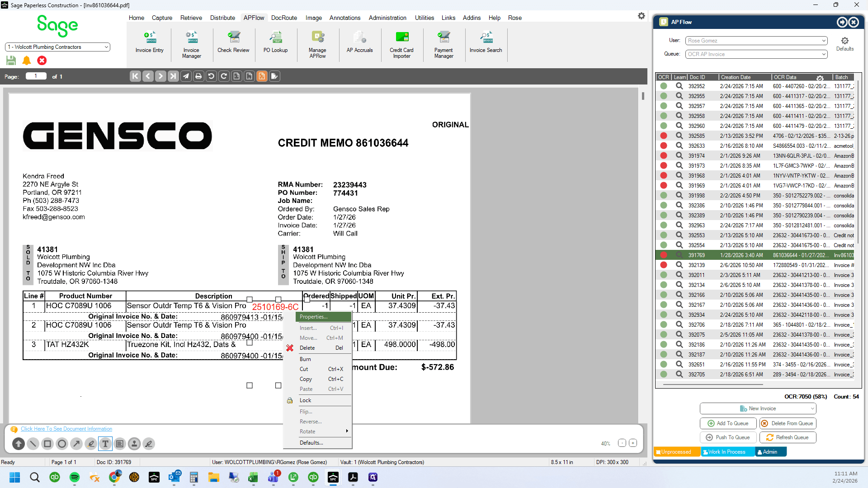Open AP Accruals

pos(359,43)
